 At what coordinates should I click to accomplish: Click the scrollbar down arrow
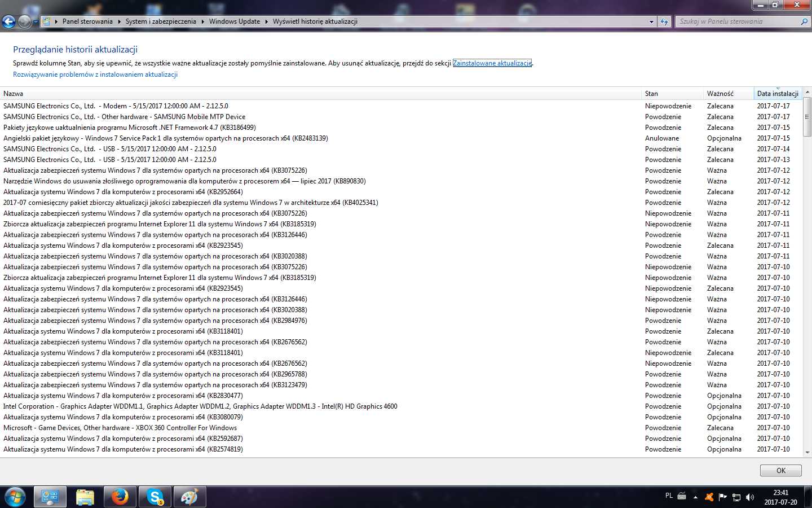pyautogui.click(x=807, y=453)
